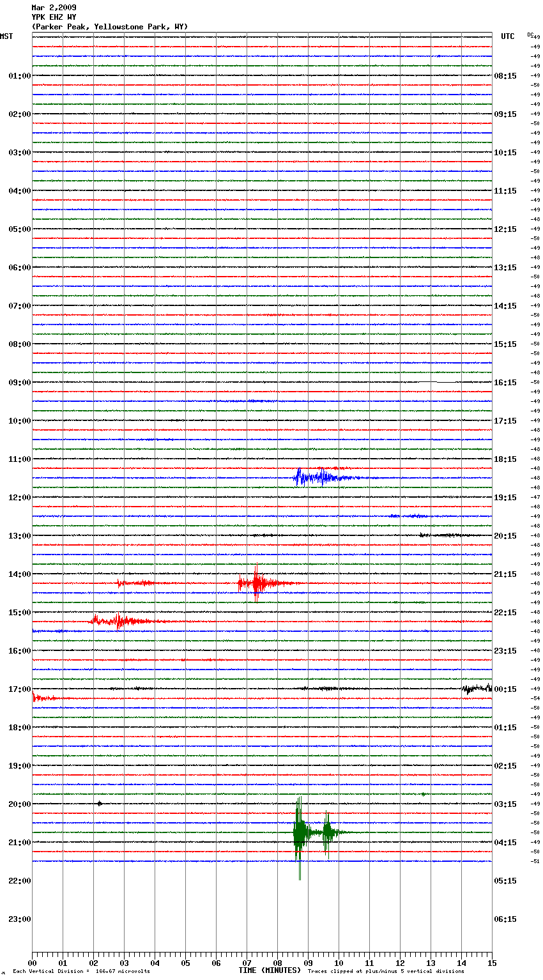Click the 16:15 UTC time label
Screen dimensions: 543x980
tap(505, 383)
